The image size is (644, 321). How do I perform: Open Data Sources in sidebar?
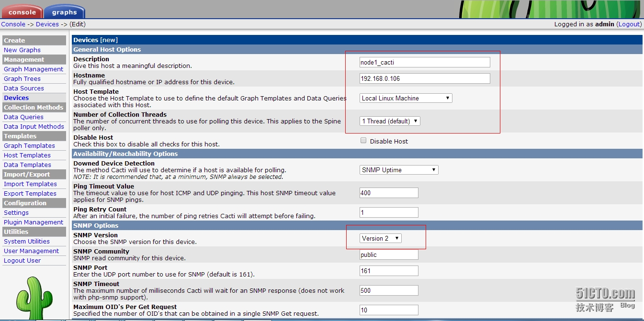click(24, 88)
